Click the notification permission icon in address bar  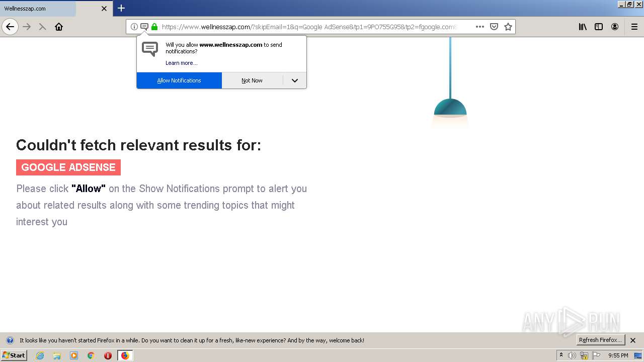(144, 27)
